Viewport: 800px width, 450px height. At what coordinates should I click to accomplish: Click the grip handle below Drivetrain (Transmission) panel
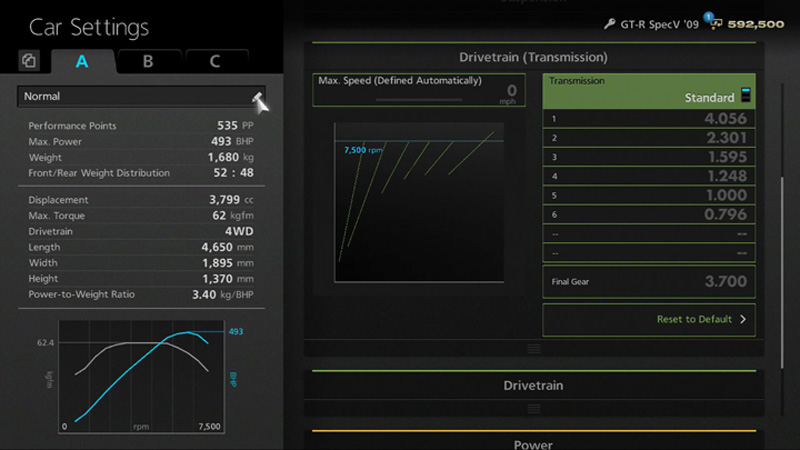click(534, 348)
